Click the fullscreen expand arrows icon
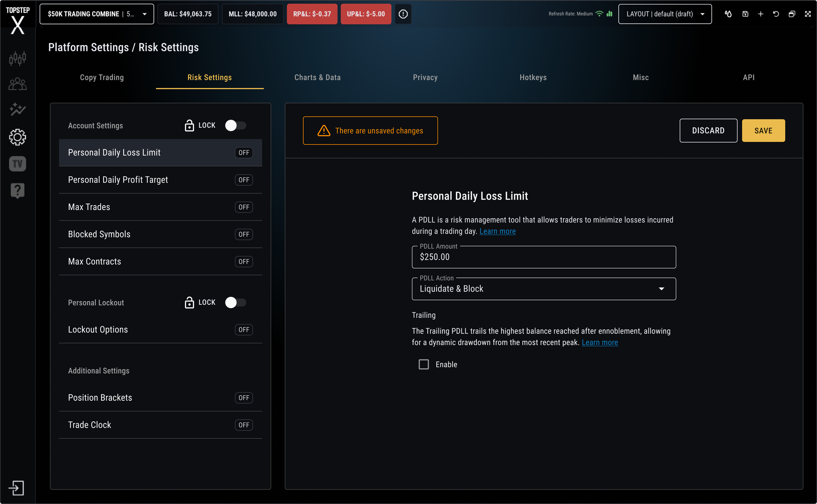 point(808,14)
